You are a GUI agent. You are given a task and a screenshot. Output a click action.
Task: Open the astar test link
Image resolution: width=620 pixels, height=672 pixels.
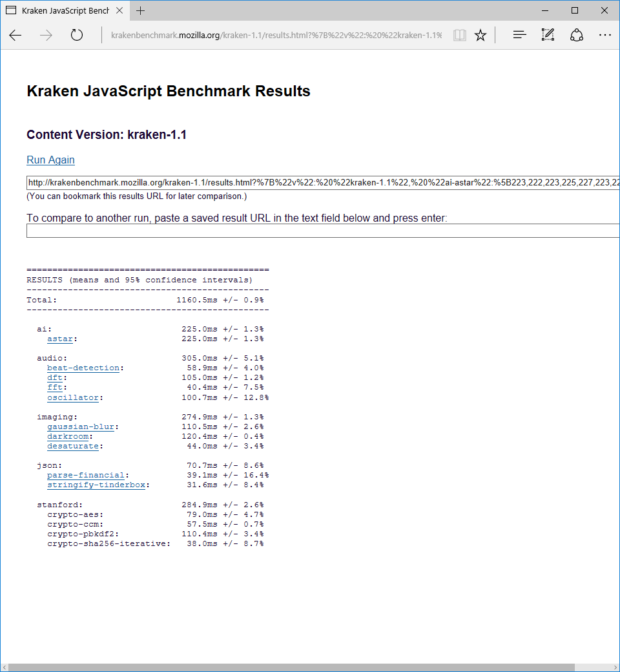click(x=60, y=339)
